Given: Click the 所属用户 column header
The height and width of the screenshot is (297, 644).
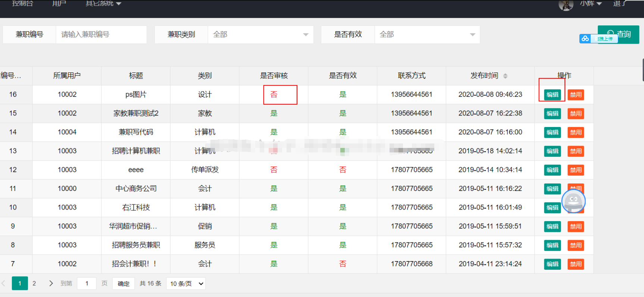Looking at the screenshot, I should (x=67, y=76).
